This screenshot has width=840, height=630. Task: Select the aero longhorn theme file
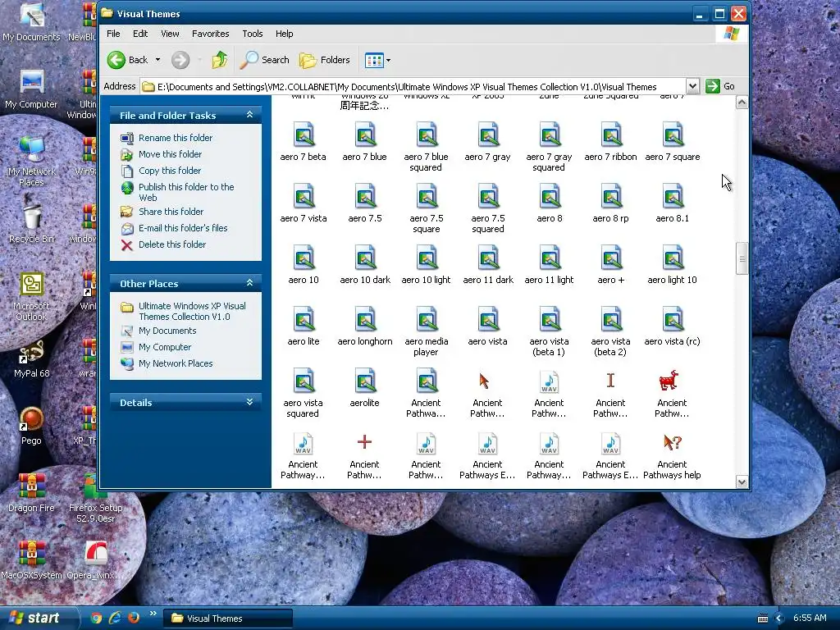[365, 326]
